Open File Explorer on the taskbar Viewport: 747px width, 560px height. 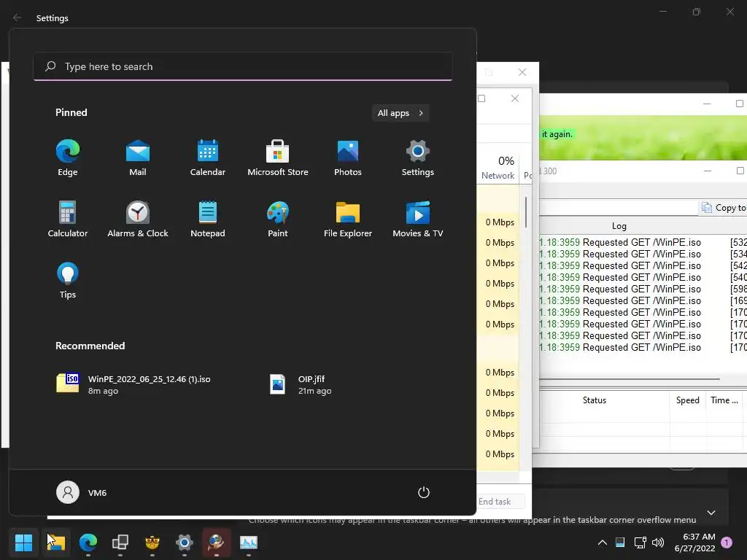(56, 542)
